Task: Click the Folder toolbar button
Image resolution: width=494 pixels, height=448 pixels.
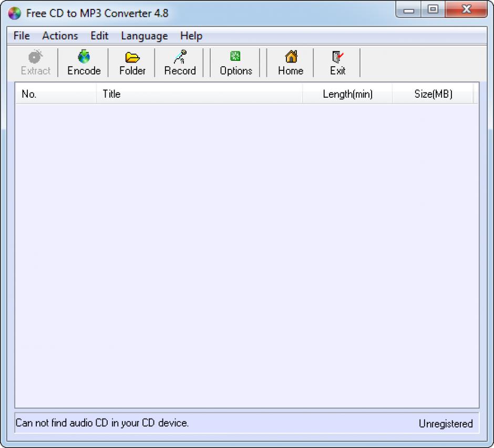Action: pyautogui.click(x=132, y=62)
